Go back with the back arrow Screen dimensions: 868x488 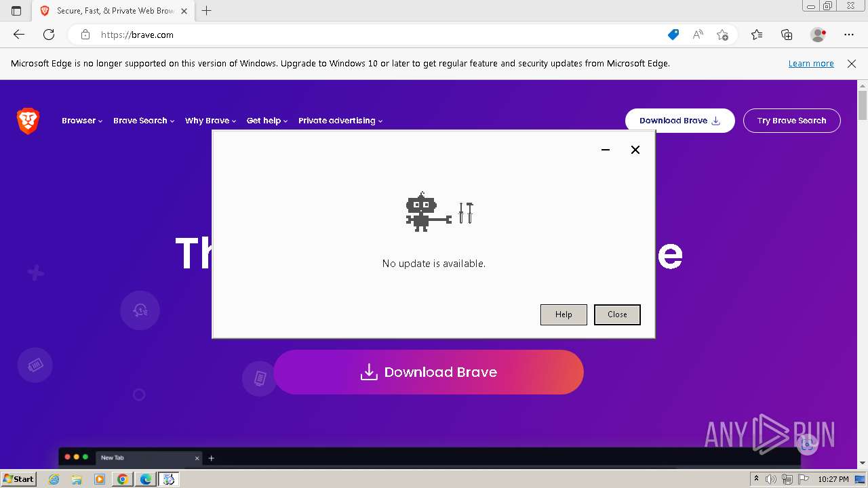19,35
